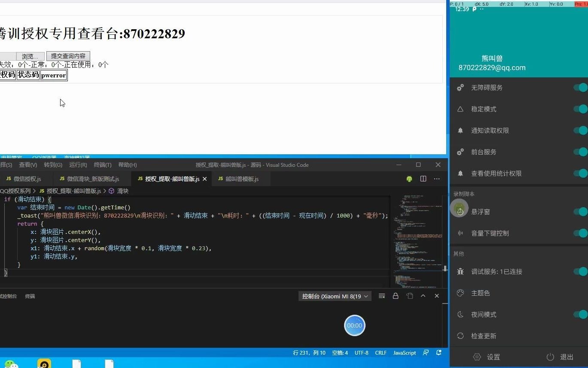The width and height of the screenshot is (588, 368).
Task: Click the bell icon beside 查看使用统计权限
Action: [460, 174]
